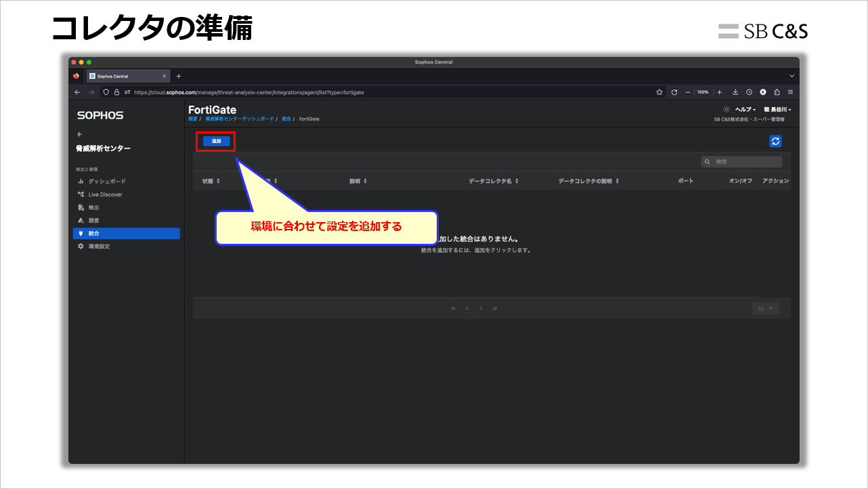Sort by the 状態 column header
This screenshot has height=489, width=868.
(x=211, y=182)
